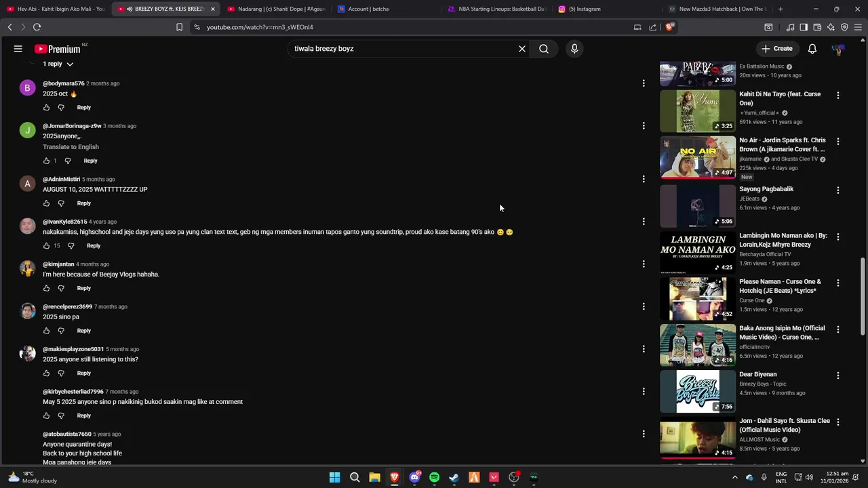Click the Create button
The height and width of the screenshot is (488, 868).
(x=777, y=49)
